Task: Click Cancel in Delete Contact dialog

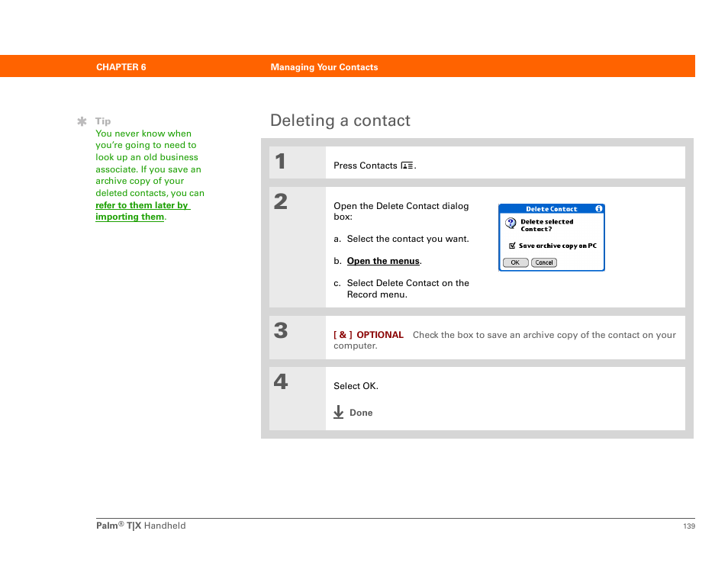Action: click(x=544, y=262)
